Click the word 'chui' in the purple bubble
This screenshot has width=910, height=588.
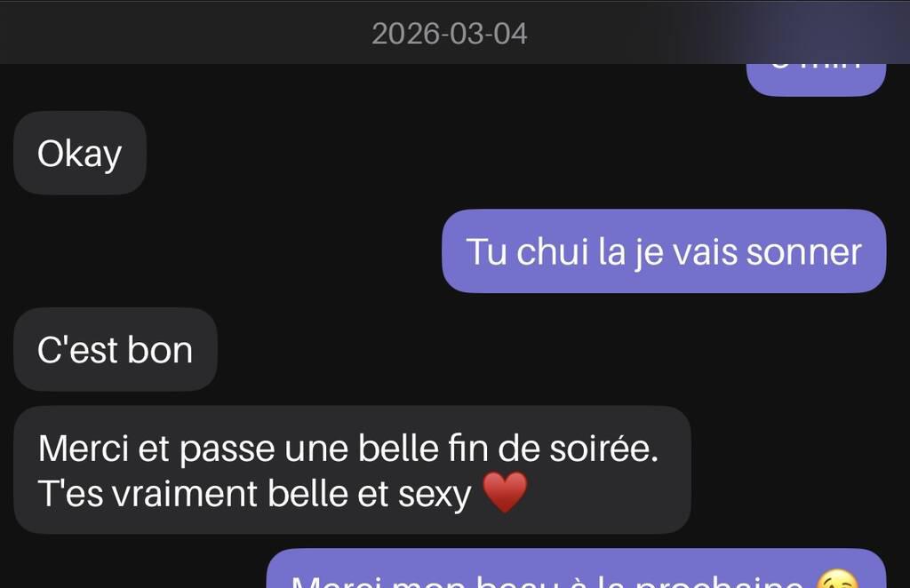[x=553, y=251]
